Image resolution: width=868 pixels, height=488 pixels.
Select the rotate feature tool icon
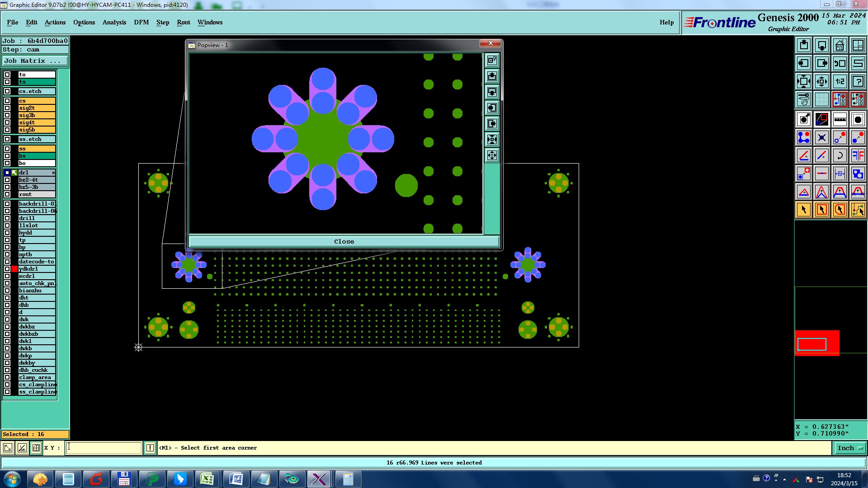point(840,155)
